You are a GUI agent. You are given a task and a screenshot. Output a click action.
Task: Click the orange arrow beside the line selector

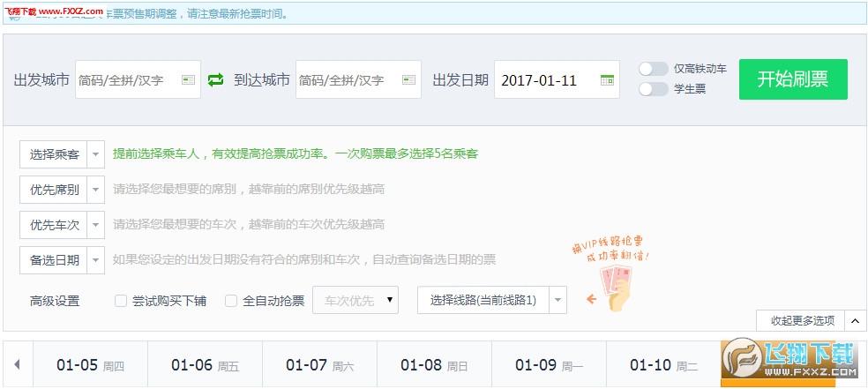[x=591, y=300]
